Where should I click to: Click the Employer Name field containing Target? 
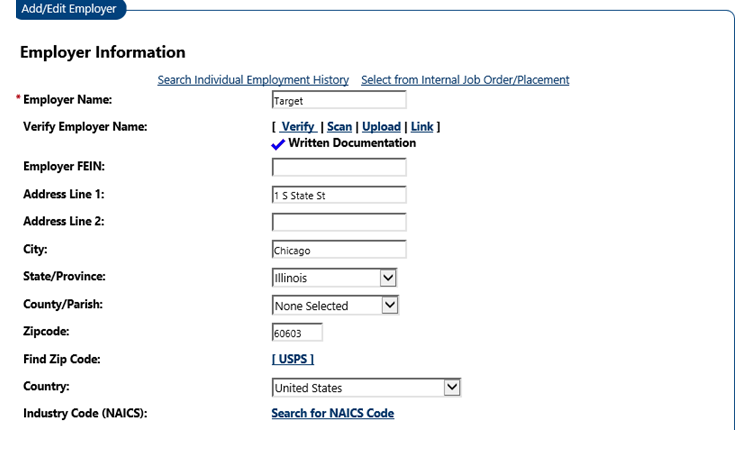pyautogui.click(x=339, y=100)
